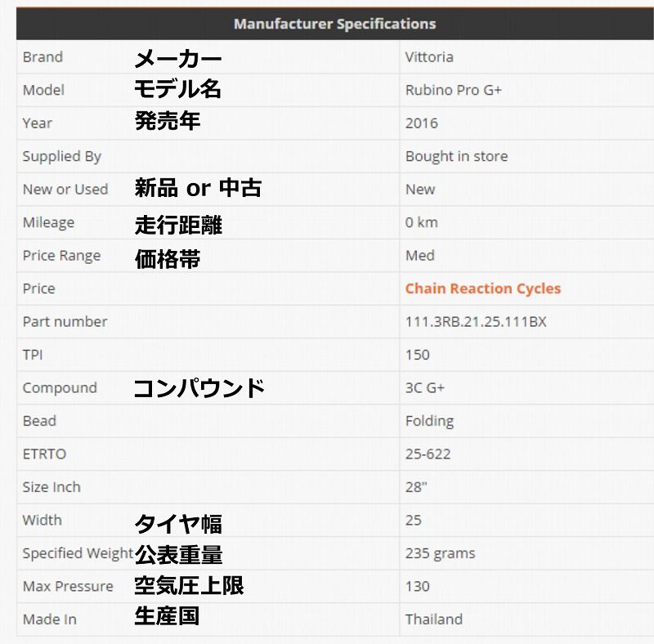Select the Vittoria brand value

(x=429, y=56)
